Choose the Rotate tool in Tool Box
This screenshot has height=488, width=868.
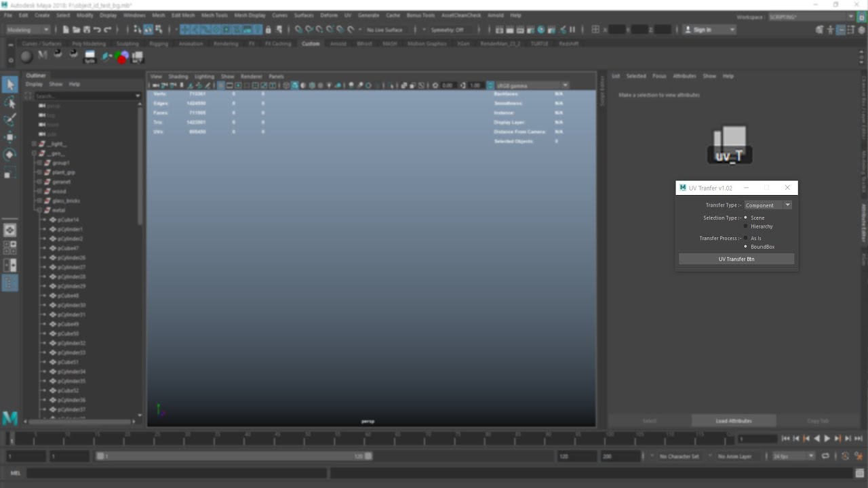(x=9, y=155)
